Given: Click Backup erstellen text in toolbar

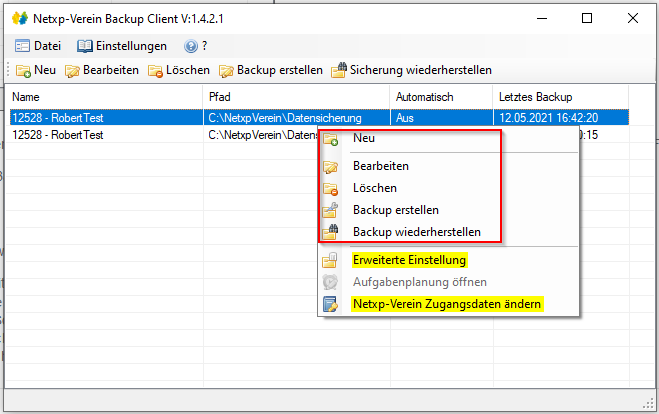Looking at the screenshot, I should click(x=280, y=70).
